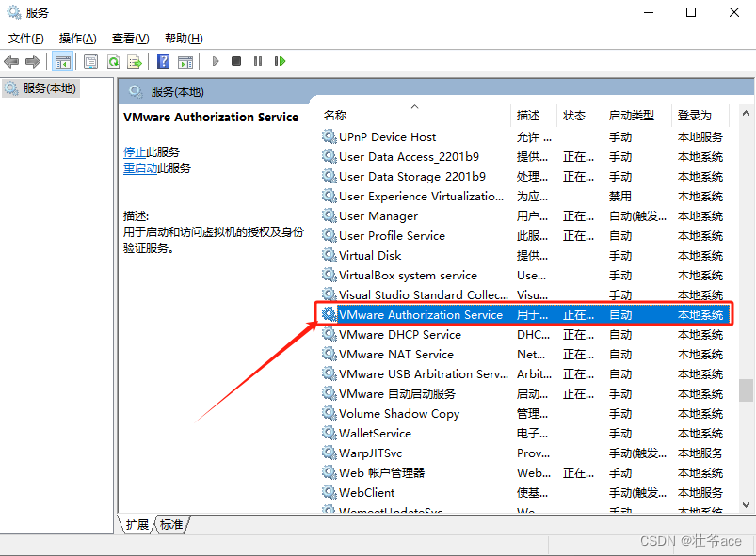Click the Pause Service icon
The width and height of the screenshot is (756, 556).
point(258,61)
